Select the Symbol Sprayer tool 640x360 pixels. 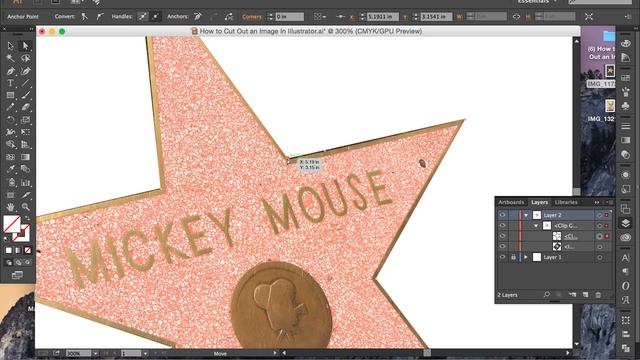click(x=11, y=182)
